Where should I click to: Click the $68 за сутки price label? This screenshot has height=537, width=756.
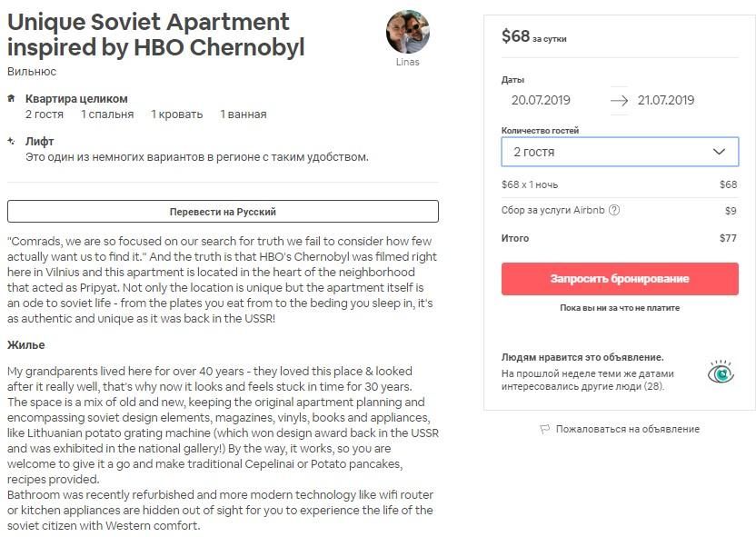click(533, 36)
